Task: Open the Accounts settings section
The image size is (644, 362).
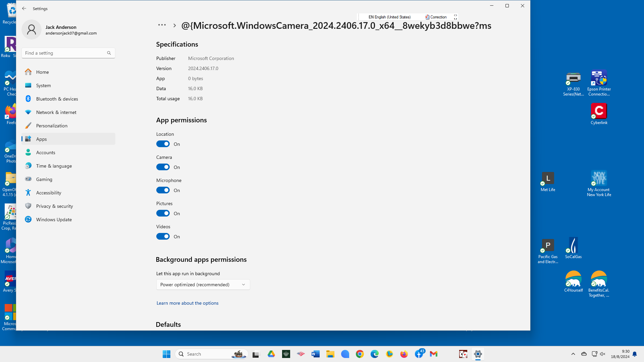Action: (x=68, y=153)
